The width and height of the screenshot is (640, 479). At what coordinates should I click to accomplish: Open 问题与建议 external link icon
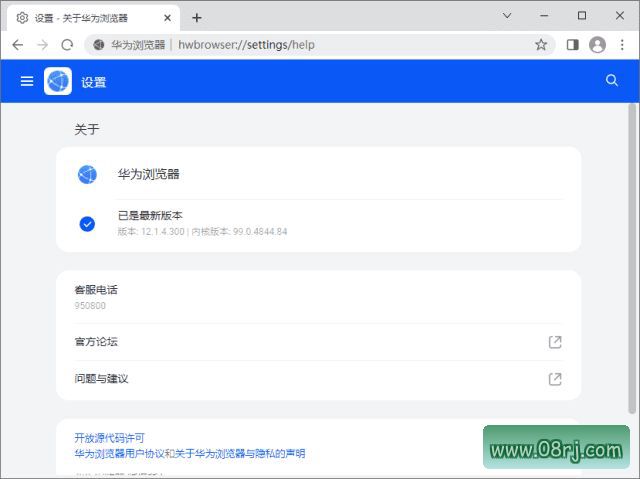pos(555,379)
